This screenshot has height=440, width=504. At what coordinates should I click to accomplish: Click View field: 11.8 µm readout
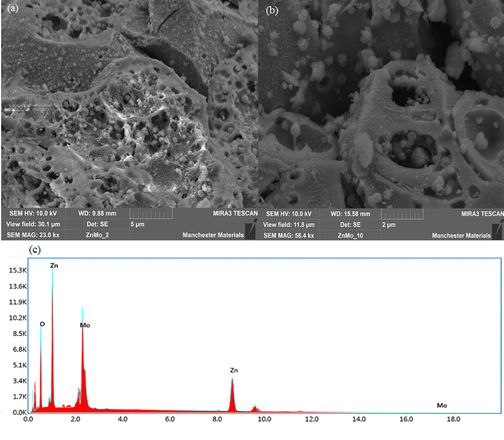(x=289, y=225)
